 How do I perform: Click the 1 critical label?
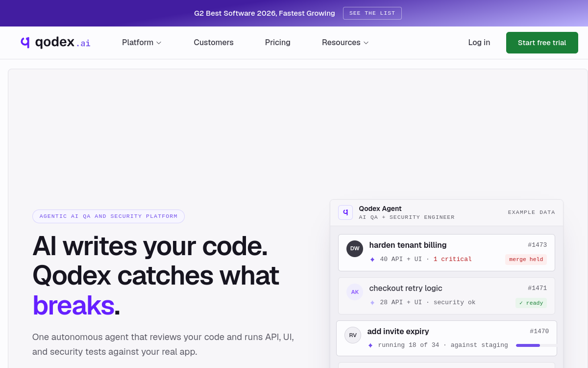tap(453, 260)
